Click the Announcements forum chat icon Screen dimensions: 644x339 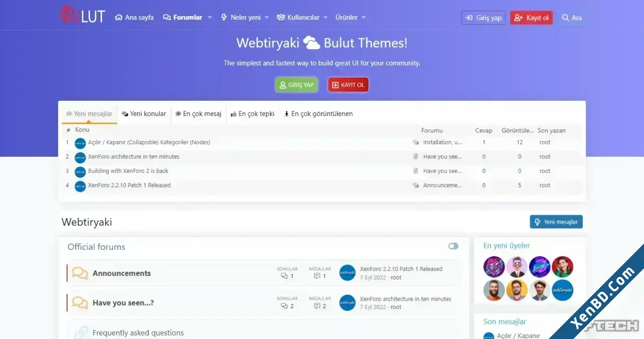80,273
